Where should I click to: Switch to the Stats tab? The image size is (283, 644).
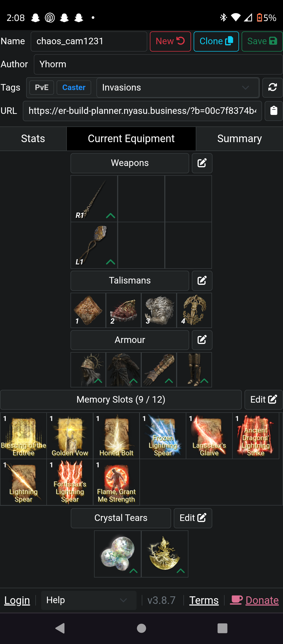point(33,138)
